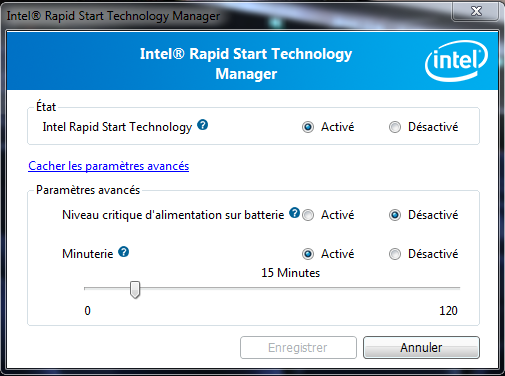Click the Minuterie slider thumb
Viewport: 505px width, 376px height.
pyautogui.click(x=135, y=289)
